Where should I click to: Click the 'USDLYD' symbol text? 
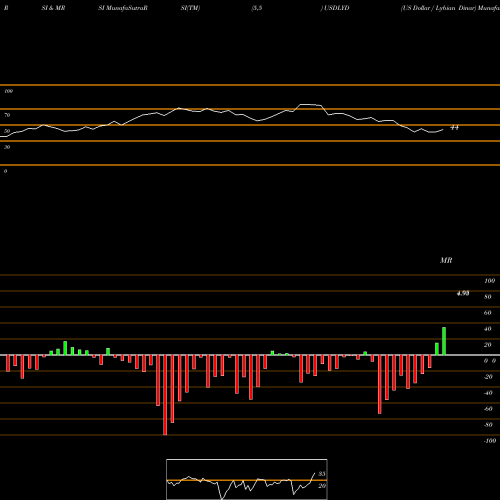click(337, 8)
